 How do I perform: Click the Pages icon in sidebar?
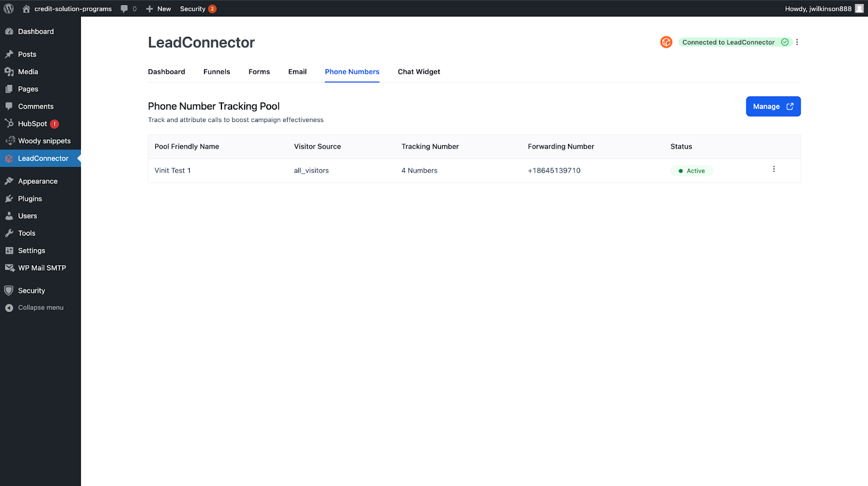coord(9,89)
